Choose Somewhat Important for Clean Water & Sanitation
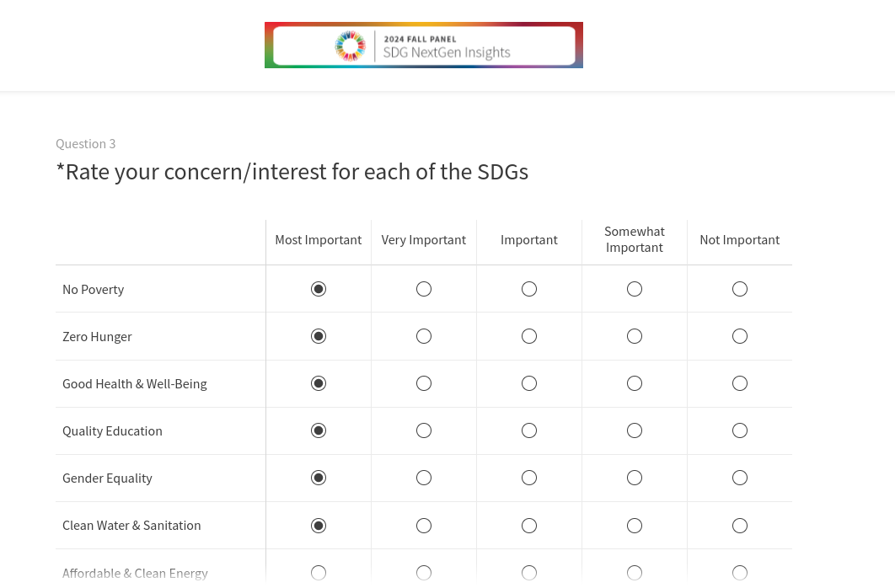 click(635, 526)
